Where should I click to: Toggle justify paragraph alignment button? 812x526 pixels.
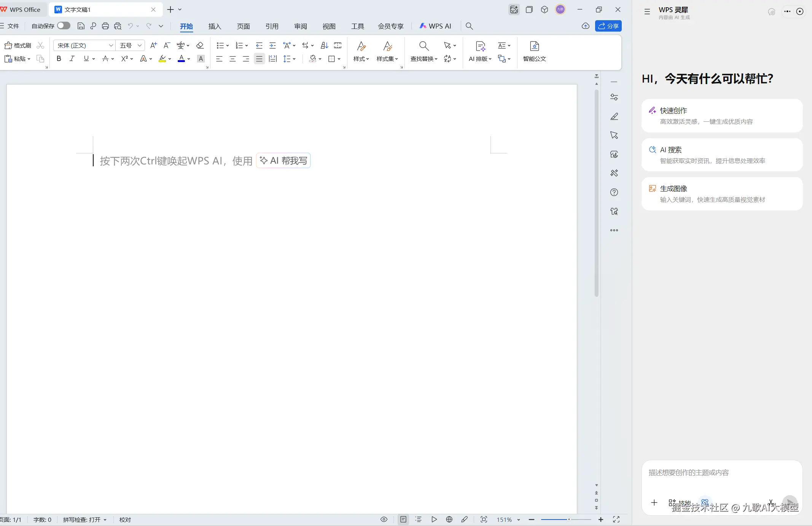click(x=259, y=59)
